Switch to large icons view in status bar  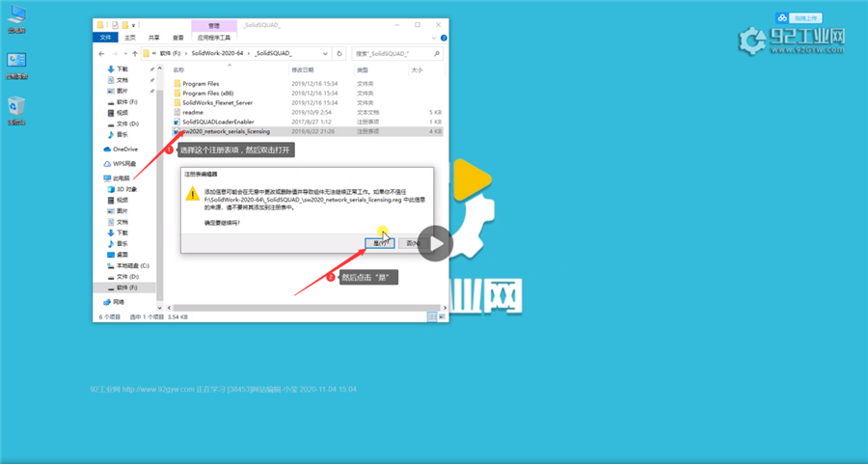coord(442,316)
